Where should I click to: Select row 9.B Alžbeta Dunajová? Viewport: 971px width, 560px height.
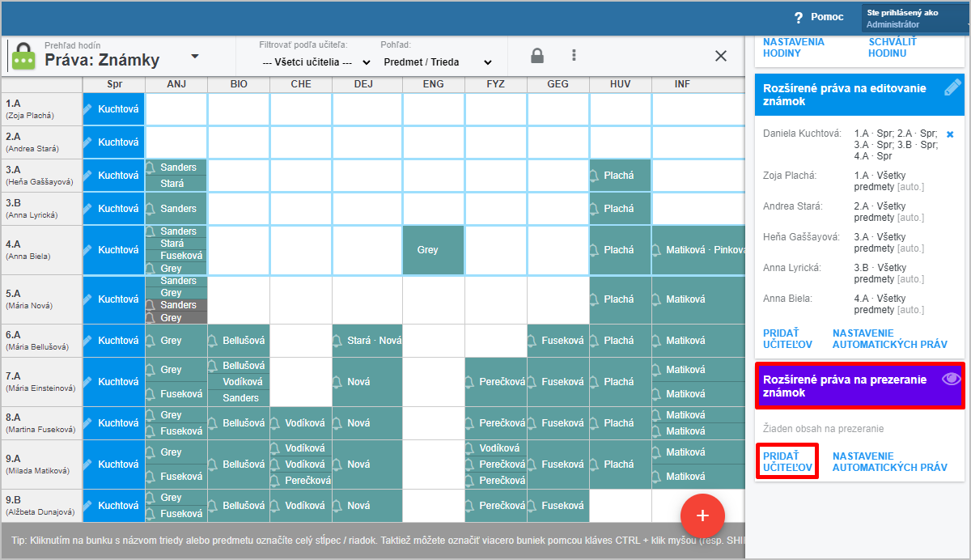tap(42, 506)
